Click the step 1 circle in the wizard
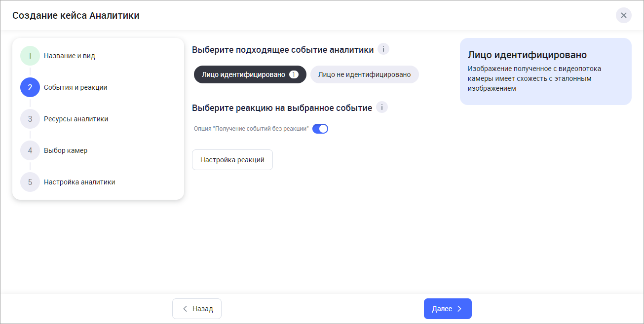Viewport: 644px width, 324px height. (x=30, y=56)
